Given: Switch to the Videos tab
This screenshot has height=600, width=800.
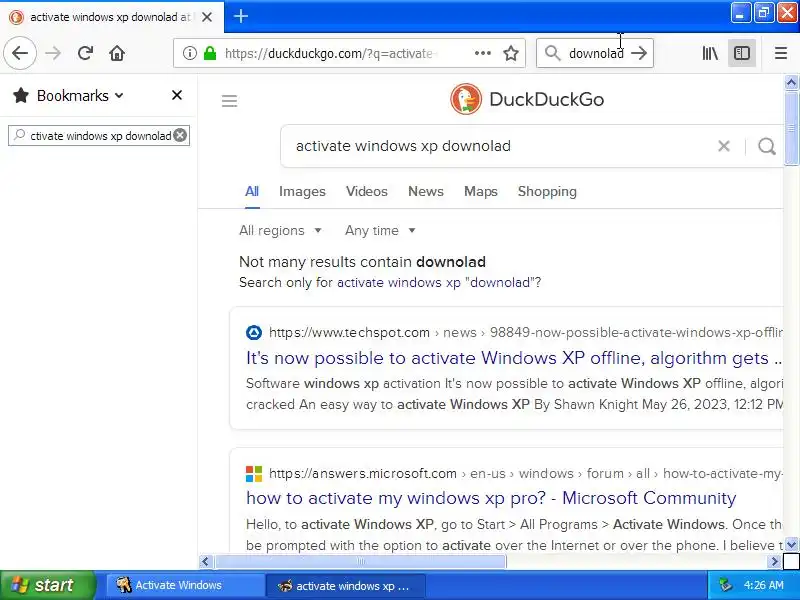Looking at the screenshot, I should (x=367, y=191).
